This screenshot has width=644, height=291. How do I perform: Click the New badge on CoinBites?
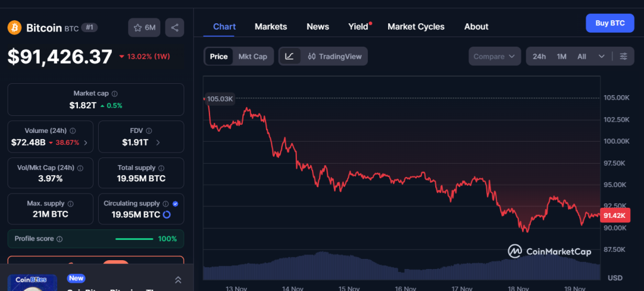(x=76, y=278)
